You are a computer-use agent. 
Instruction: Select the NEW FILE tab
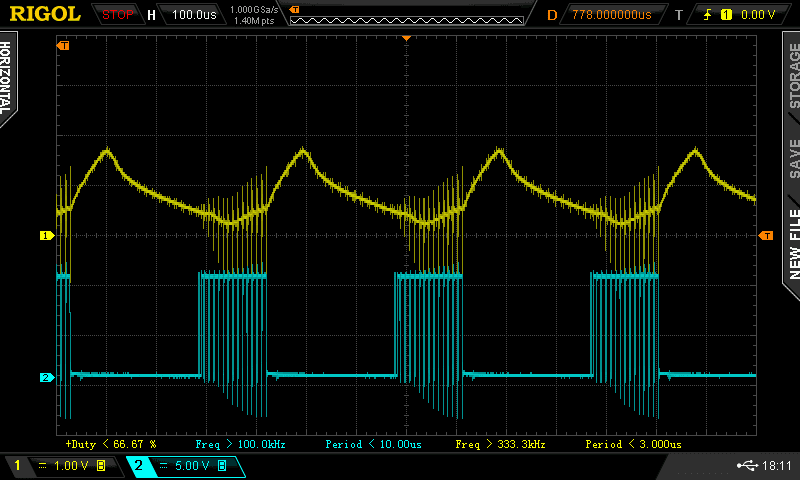(x=792, y=243)
